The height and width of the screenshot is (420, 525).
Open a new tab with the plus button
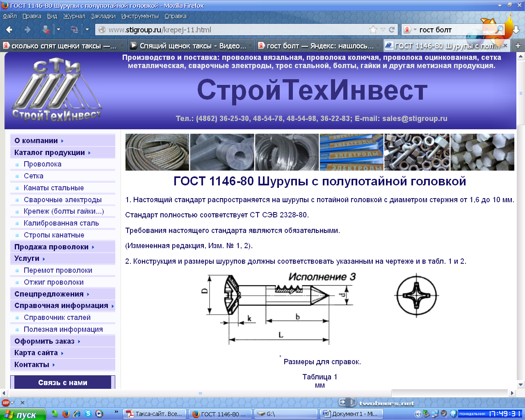tap(518, 46)
